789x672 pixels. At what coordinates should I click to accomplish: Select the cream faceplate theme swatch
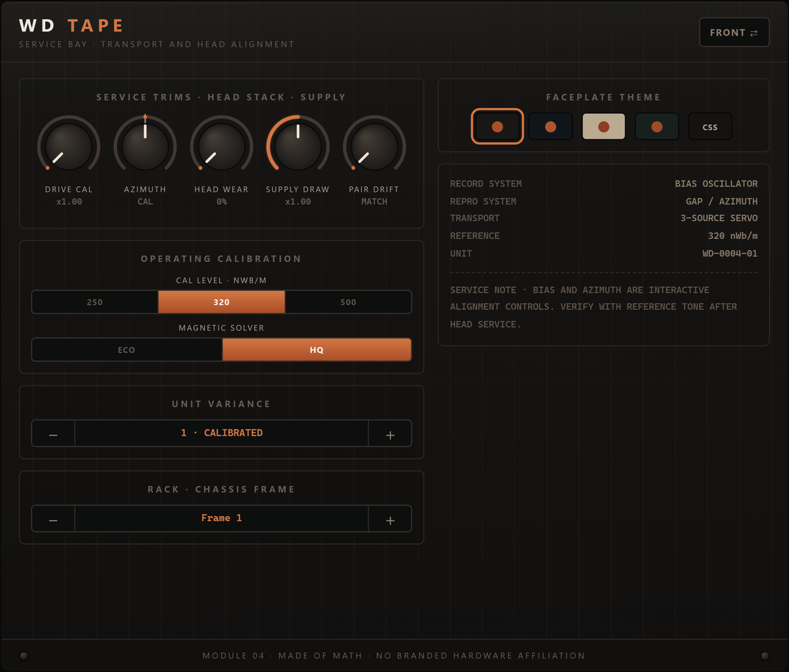pos(603,126)
